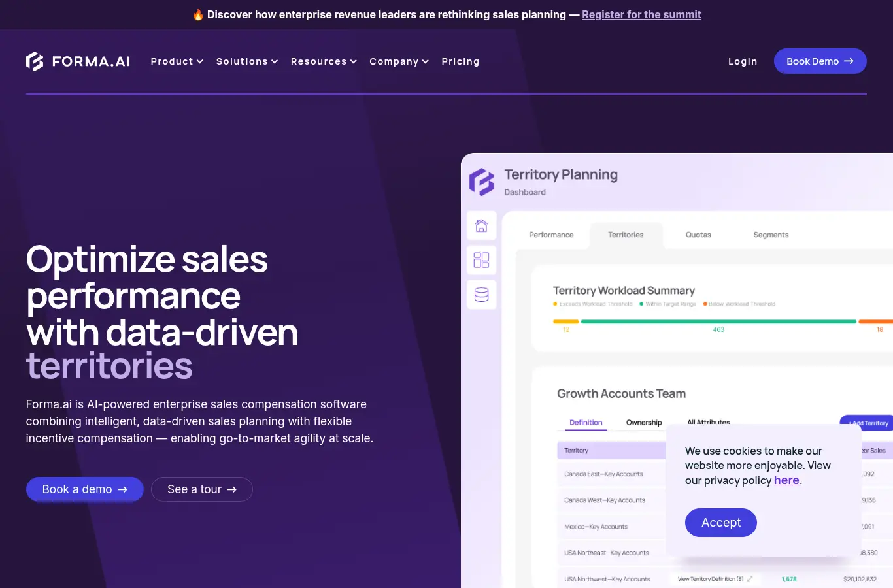The height and width of the screenshot is (588, 893).
Task: Click the Login link
Action: tap(743, 61)
